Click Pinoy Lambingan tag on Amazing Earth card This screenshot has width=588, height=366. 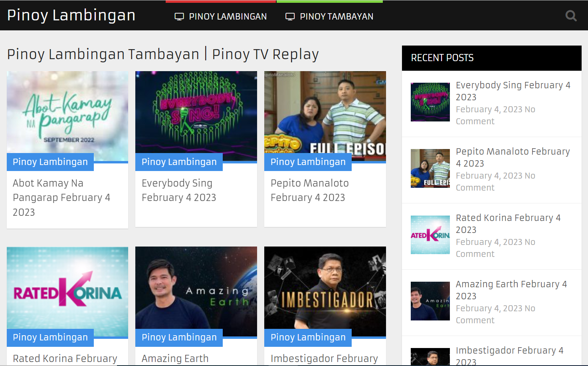tap(179, 337)
